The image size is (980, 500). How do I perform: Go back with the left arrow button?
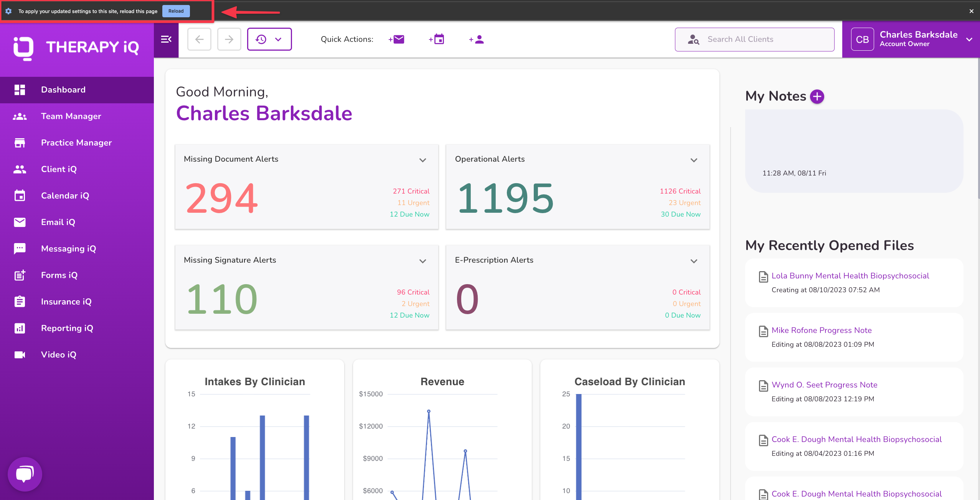click(199, 39)
